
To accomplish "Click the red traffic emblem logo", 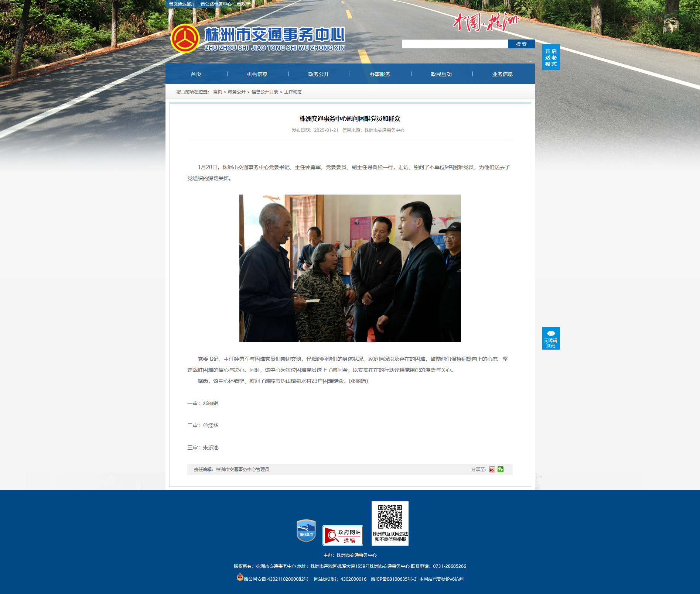I will point(185,38).
